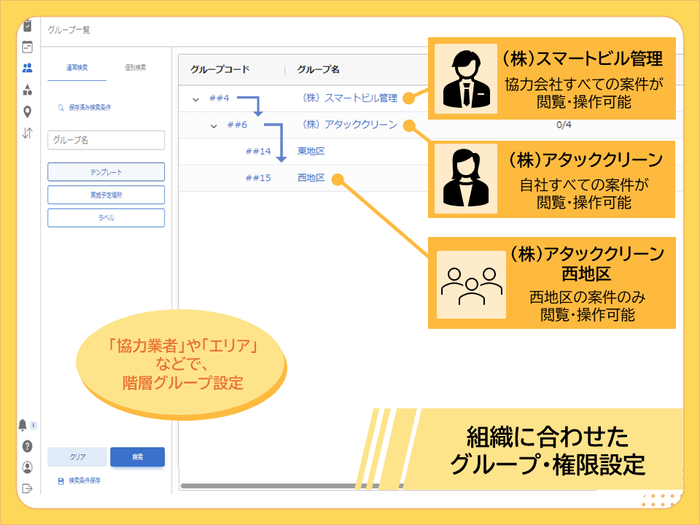This screenshot has height=525, width=700.
Task: Select the groups (people) sidebar icon
Action: point(27,68)
